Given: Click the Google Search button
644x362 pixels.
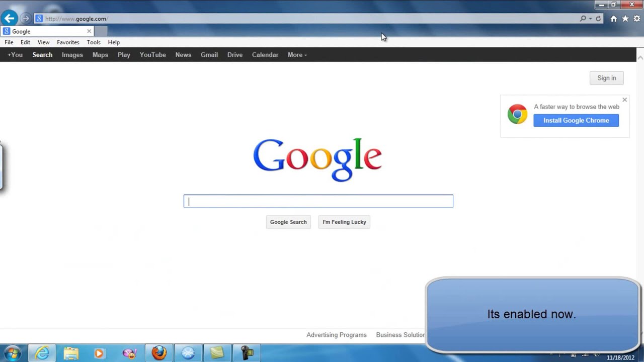Looking at the screenshot, I should tap(288, 222).
